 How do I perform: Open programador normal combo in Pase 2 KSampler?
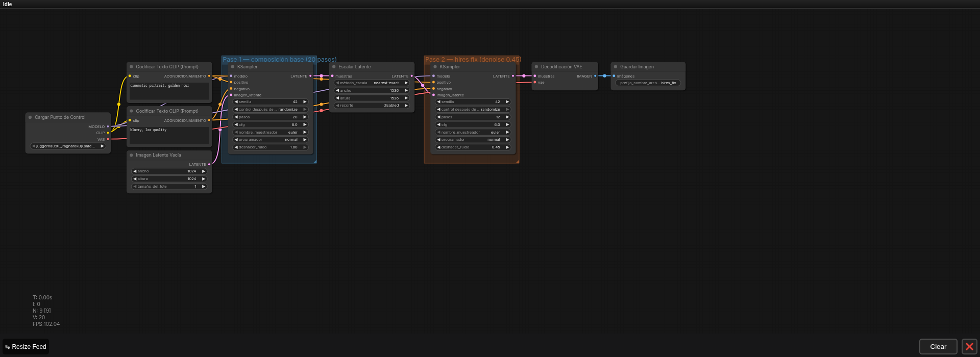click(x=473, y=140)
